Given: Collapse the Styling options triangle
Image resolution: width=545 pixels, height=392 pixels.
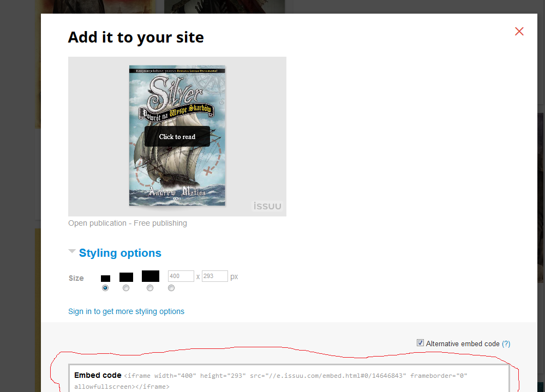Looking at the screenshot, I should click(72, 251).
